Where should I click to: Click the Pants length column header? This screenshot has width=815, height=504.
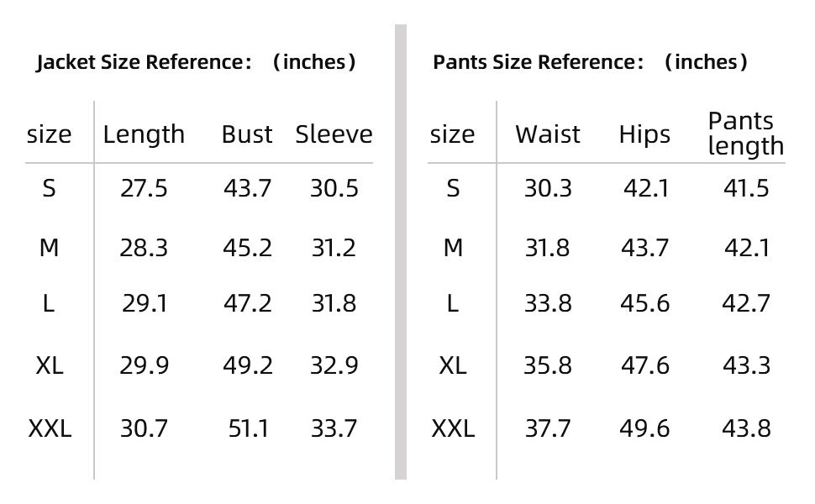[745, 134]
